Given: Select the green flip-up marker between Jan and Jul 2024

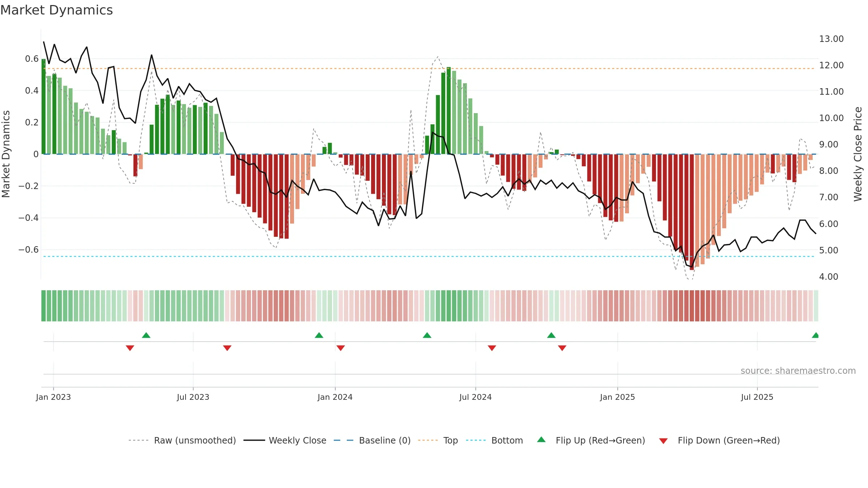Looking at the screenshot, I should click(x=427, y=335).
